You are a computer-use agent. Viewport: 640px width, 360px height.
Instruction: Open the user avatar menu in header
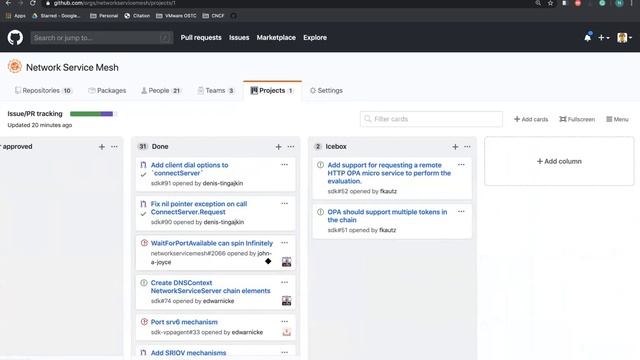(x=624, y=38)
